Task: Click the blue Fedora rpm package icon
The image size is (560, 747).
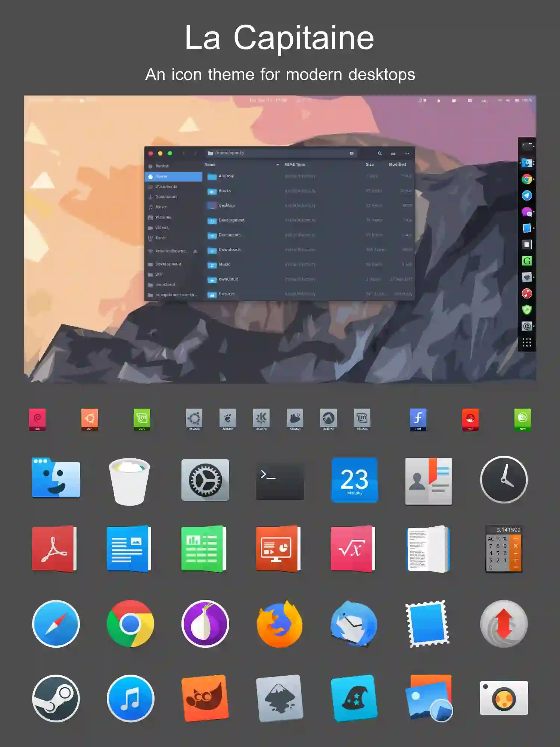Action: click(x=418, y=419)
